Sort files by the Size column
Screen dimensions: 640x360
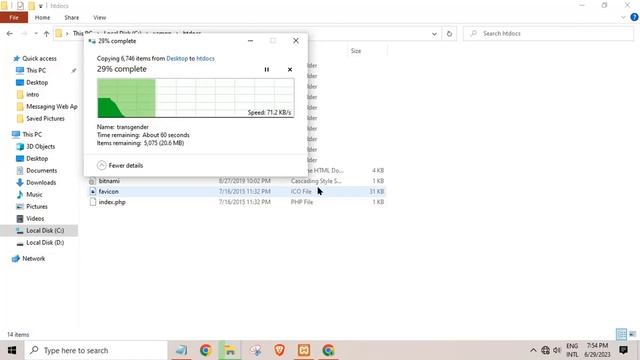tap(356, 51)
